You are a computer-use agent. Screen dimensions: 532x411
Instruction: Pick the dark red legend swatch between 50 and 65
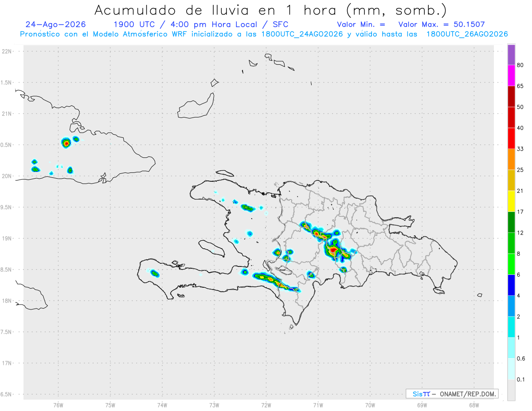coord(511,96)
